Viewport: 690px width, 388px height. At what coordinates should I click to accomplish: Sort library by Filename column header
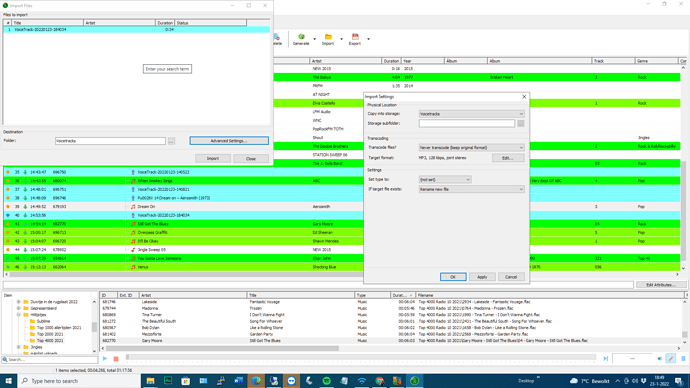(x=550, y=295)
